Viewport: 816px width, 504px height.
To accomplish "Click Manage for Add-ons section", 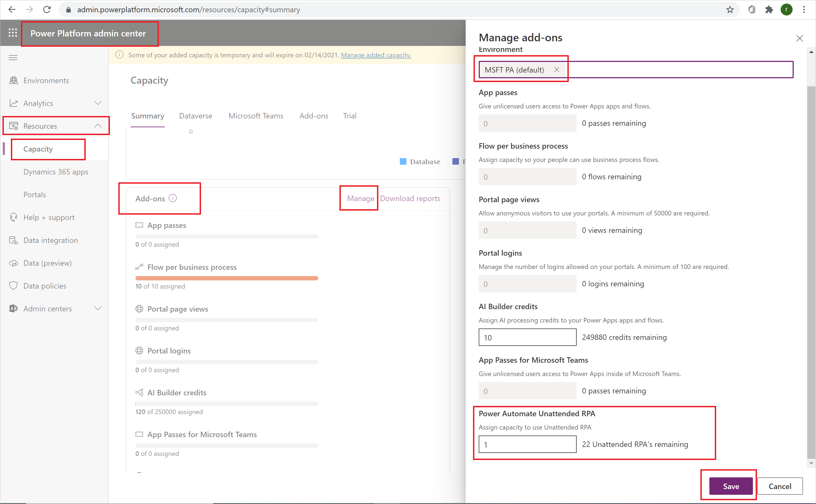I will [360, 198].
